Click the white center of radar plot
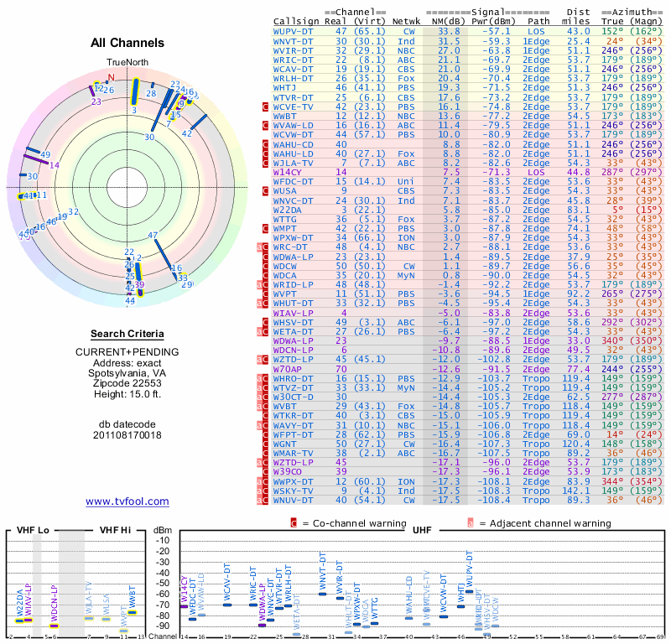671x644 pixels. point(127,188)
